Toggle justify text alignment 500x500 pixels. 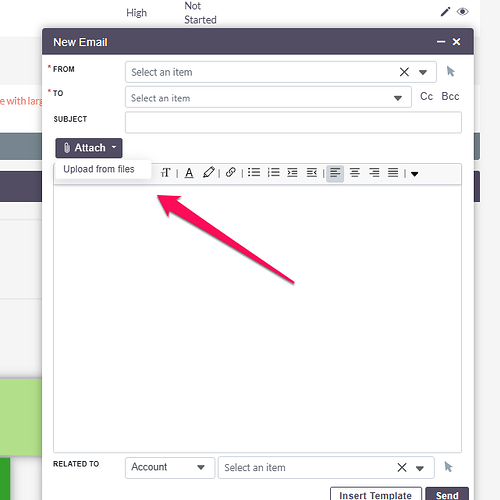click(393, 173)
